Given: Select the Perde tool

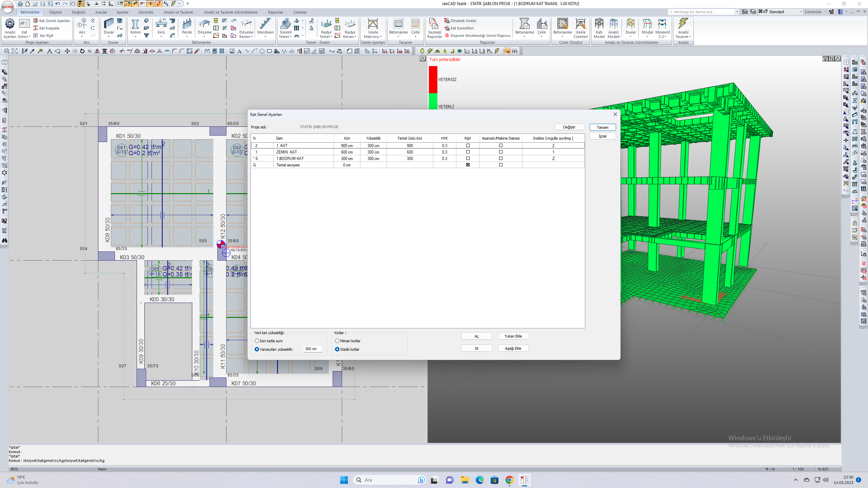Looking at the screenshot, I should (x=187, y=27).
